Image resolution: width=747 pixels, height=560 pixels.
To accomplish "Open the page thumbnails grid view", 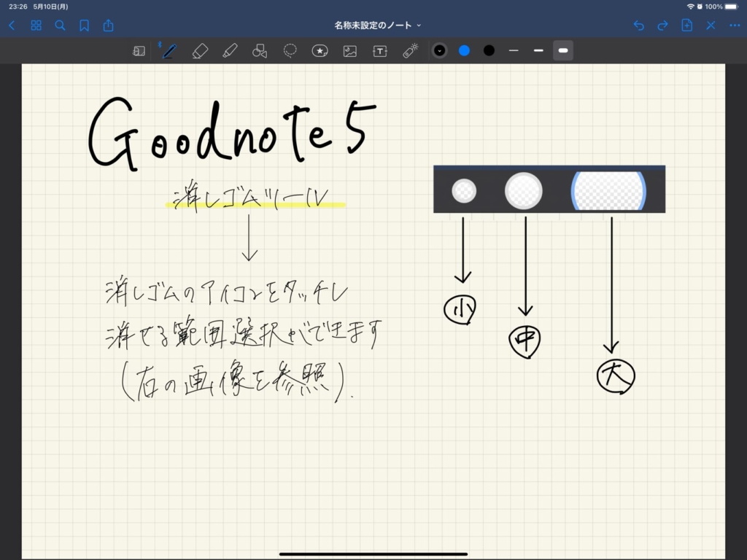I will pos(36,26).
